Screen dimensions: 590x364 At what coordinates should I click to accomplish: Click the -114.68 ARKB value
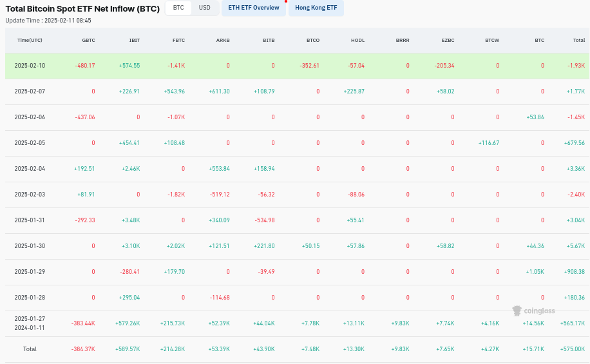point(220,298)
